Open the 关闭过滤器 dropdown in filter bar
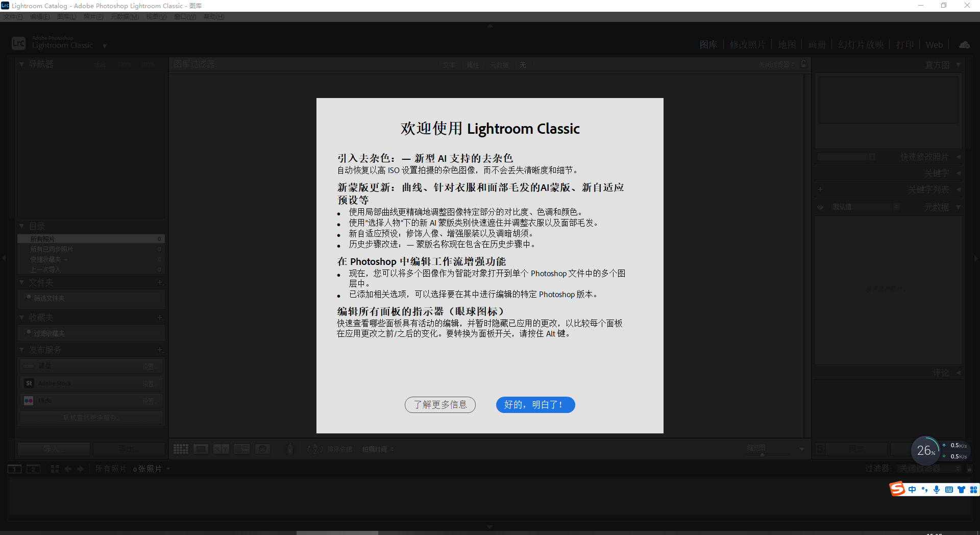This screenshot has height=535, width=980. (776, 65)
